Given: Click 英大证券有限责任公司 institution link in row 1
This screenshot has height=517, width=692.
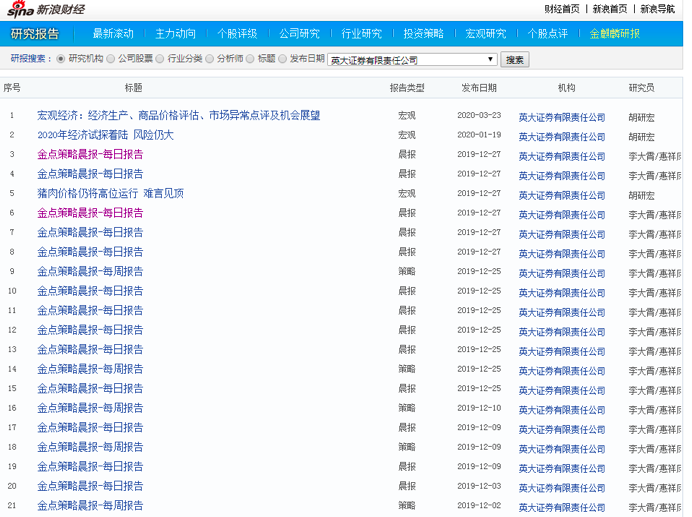Looking at the screenshot, I should 562,117.
